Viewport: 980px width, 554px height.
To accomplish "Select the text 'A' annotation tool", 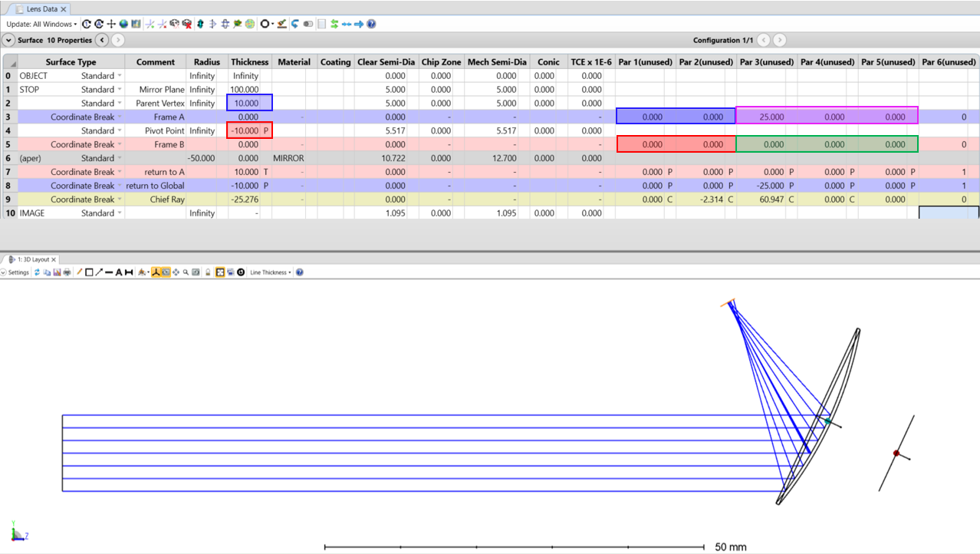I will point(119,272).
